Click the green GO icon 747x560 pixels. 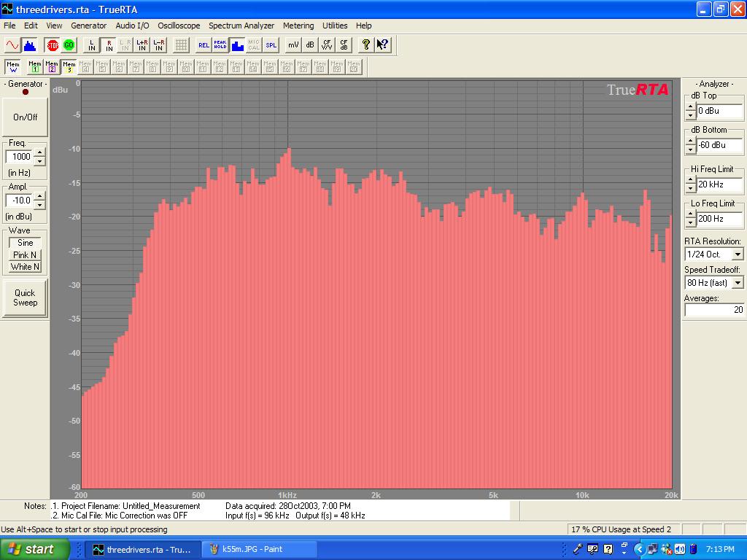(x=69, y=45)
